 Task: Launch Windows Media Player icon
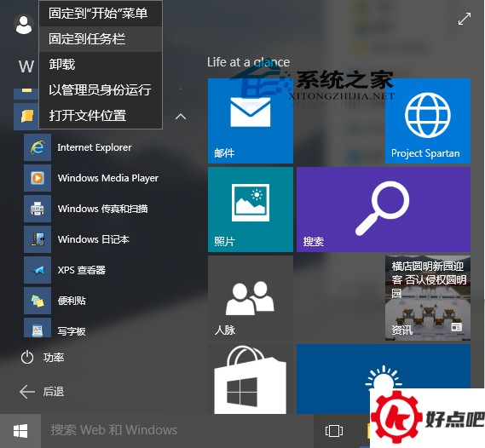pos(38,178)
